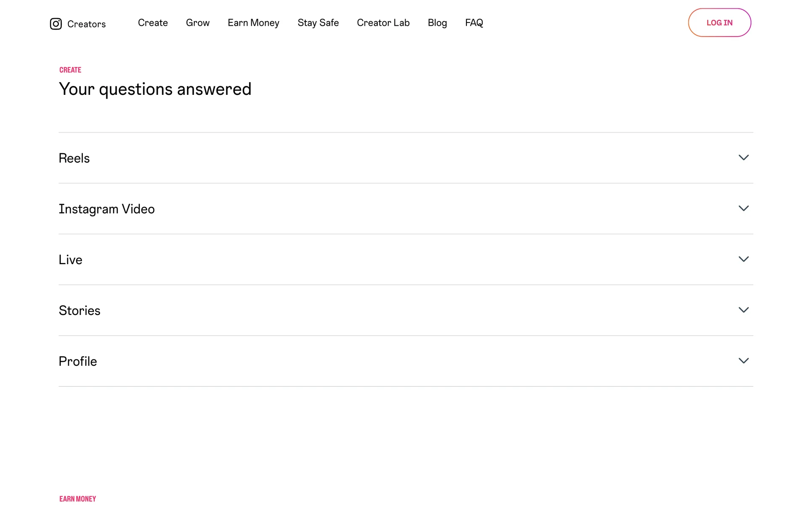Open Stay Safe navigation link
The image size is (812, 508).
(x=318, y=23)
